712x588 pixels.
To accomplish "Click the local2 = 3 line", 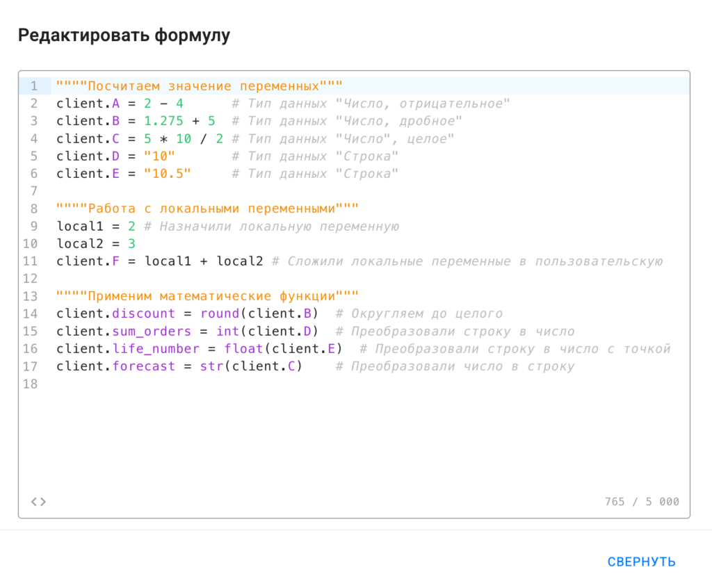I will [x=95, y=243].
